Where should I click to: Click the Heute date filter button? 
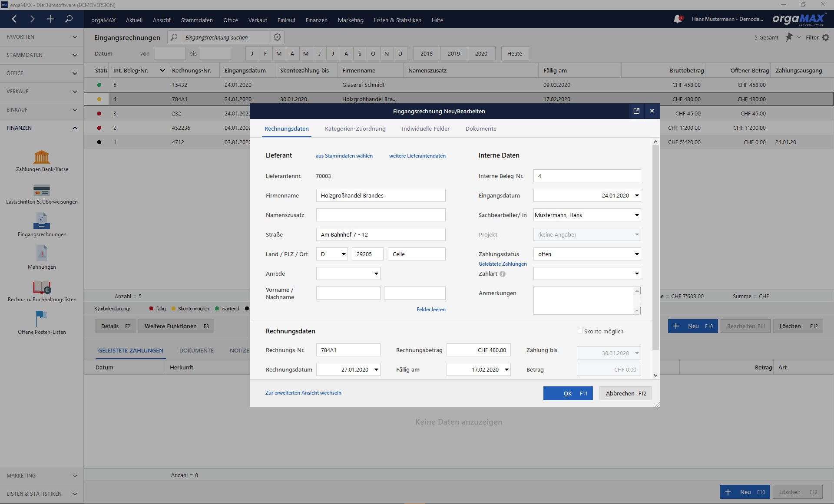click(515, 53)
